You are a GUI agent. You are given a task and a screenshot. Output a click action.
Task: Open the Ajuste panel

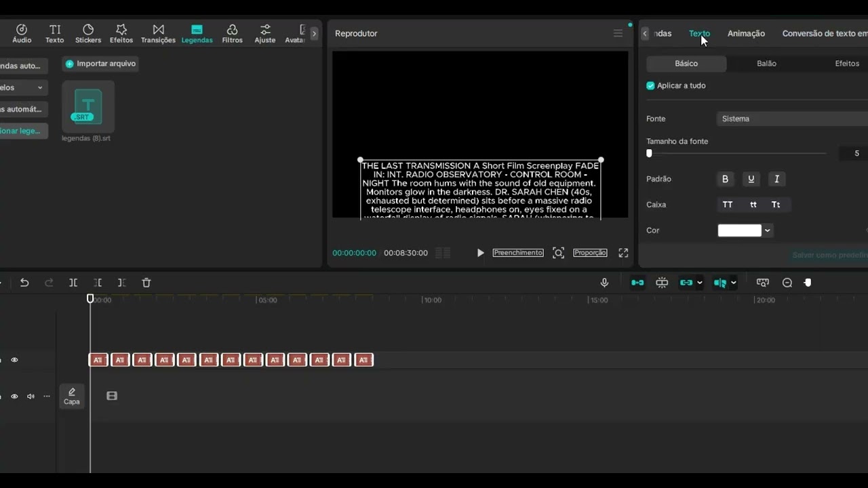pyautogui.click(x=265, y=34)
